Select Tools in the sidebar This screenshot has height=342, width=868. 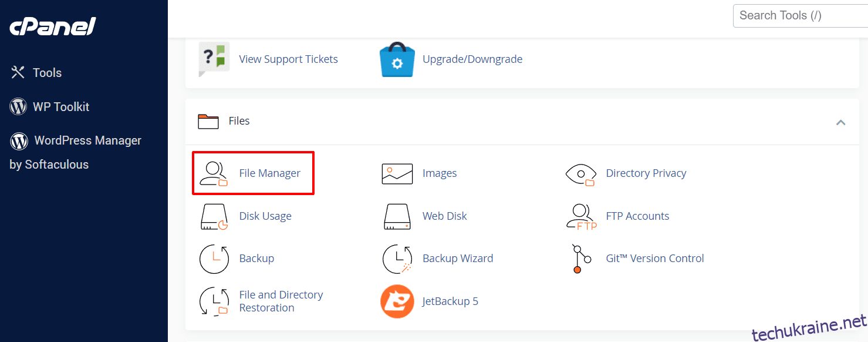click(x=36, y=73)
